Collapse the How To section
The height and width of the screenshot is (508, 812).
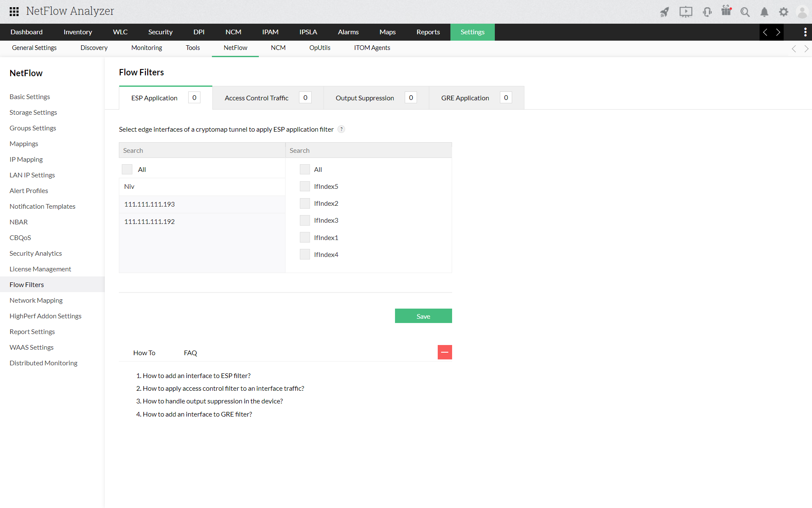444,352
